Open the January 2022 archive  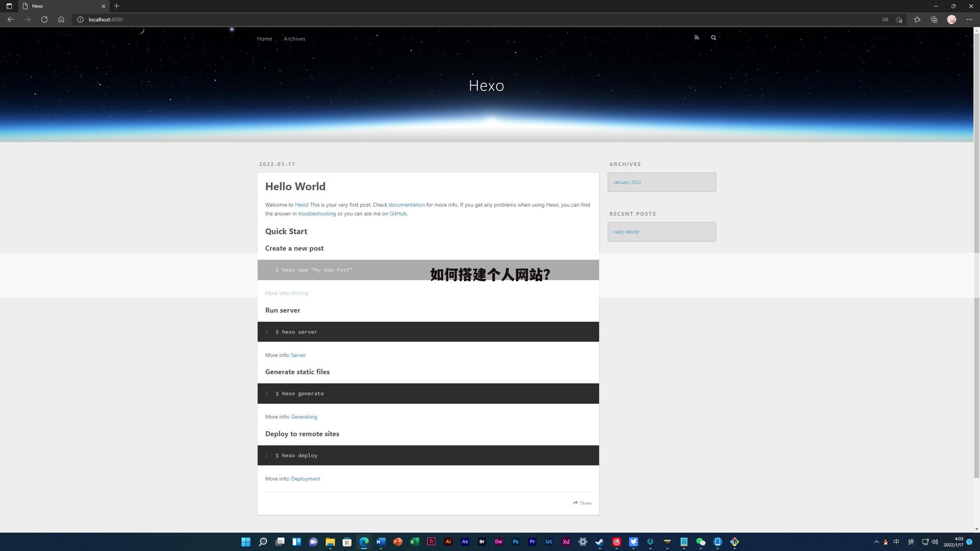[x=627, y=182]
